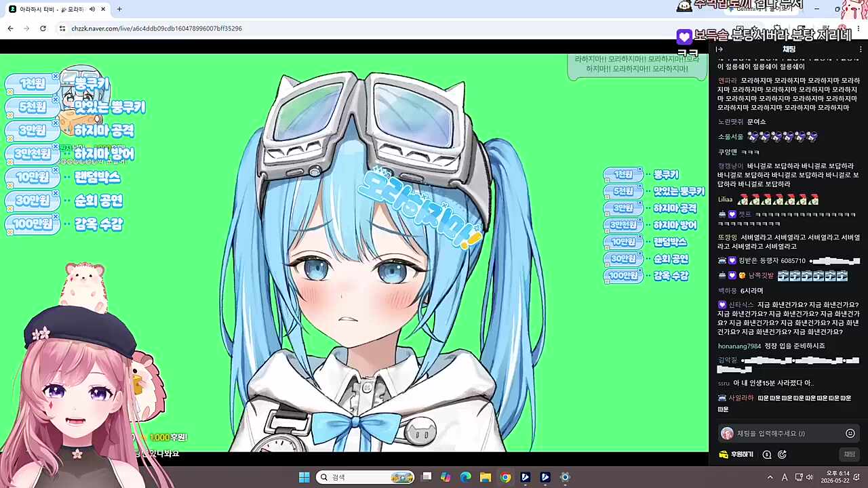Focus the chat message input field
Image resolution: width=868 pixels, height=488 pixels.
pyautogui.click(x=781, y=433)
